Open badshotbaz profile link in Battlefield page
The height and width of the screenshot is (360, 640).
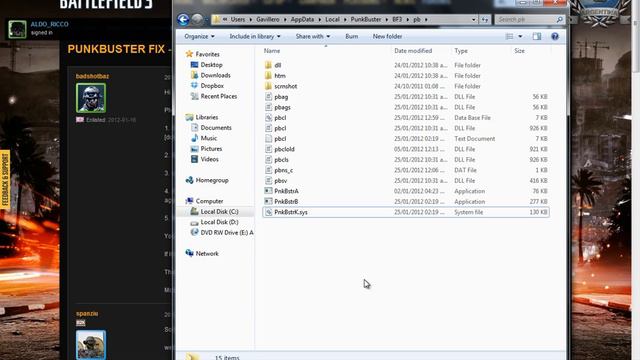(x=92, y=76)
